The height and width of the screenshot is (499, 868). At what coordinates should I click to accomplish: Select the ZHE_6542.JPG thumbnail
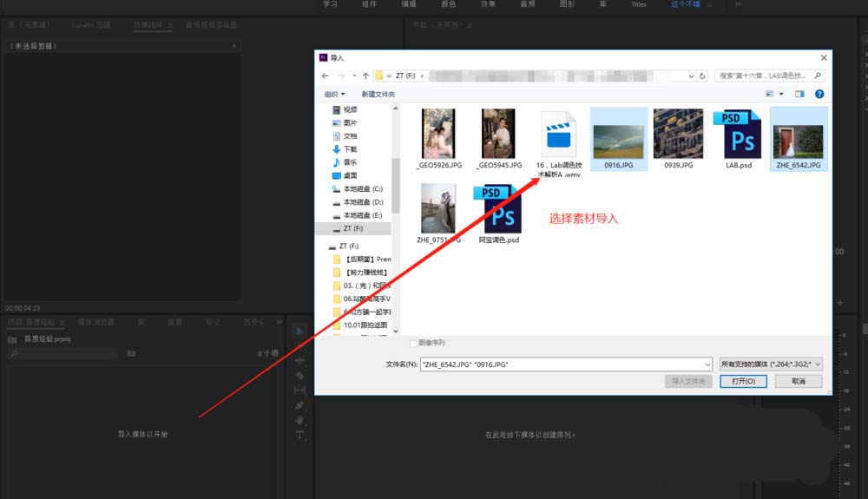(799, 139)
